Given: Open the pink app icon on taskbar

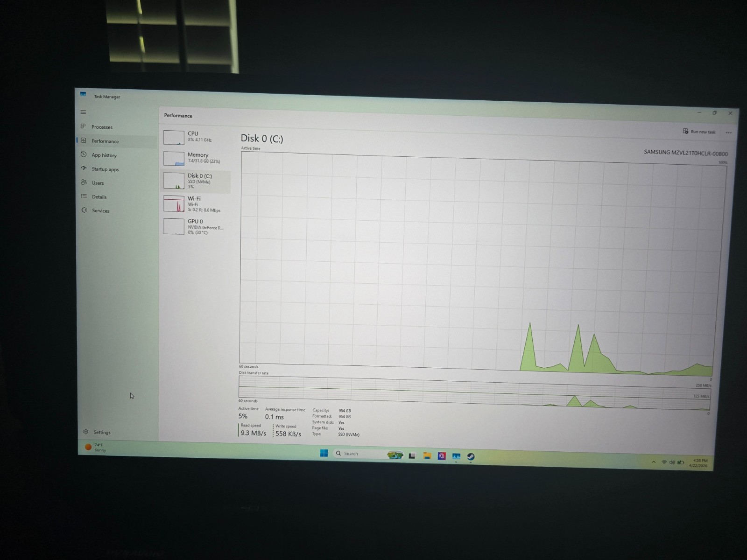Looking at the screenshot, I should (x=442, y=456).
